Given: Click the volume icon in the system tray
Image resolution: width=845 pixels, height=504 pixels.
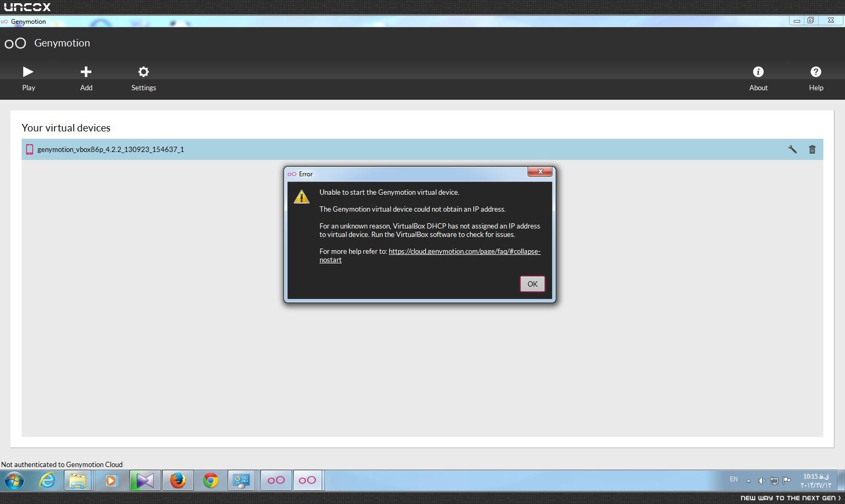Looking at the screenshot, I should [x=761, y=480].
